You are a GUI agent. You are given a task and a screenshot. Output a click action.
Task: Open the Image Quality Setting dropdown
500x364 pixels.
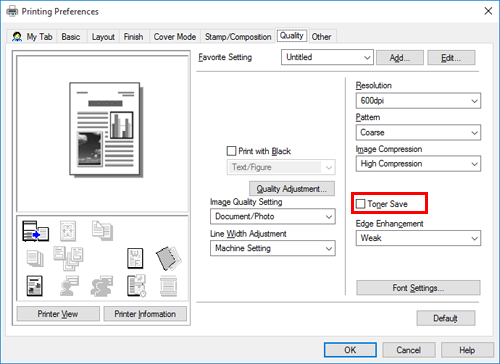coord(273,216)
